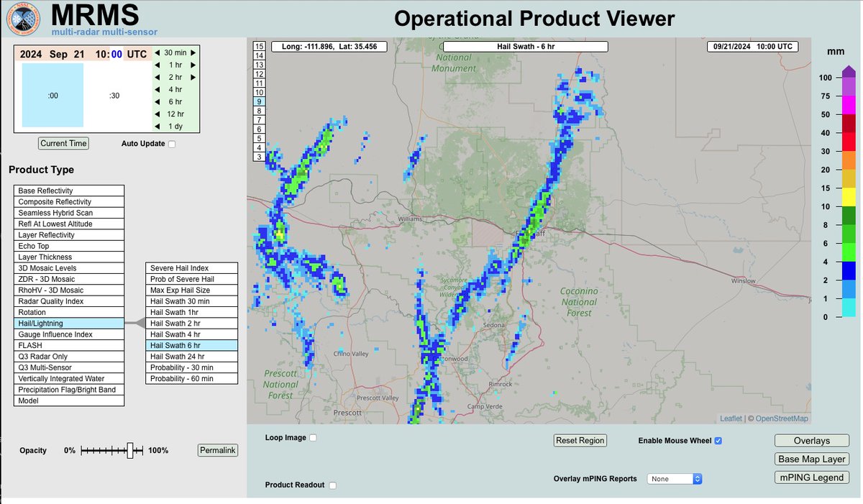Open the Overlay mPING Reports dropdown
The image size is (863, 504).
coord(674,478)
